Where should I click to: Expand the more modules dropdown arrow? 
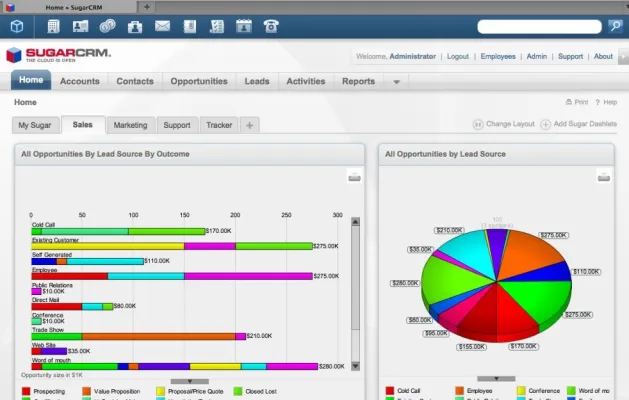point(397,82)
